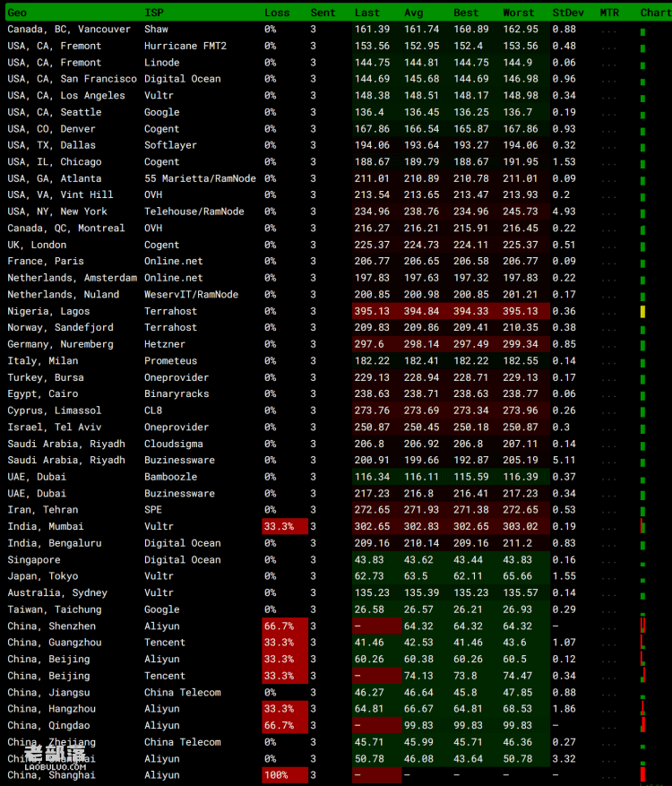The image size is (672, 786).
Task: Click 66.7% loss for China, Qingdao
Action: click(285, 725)
